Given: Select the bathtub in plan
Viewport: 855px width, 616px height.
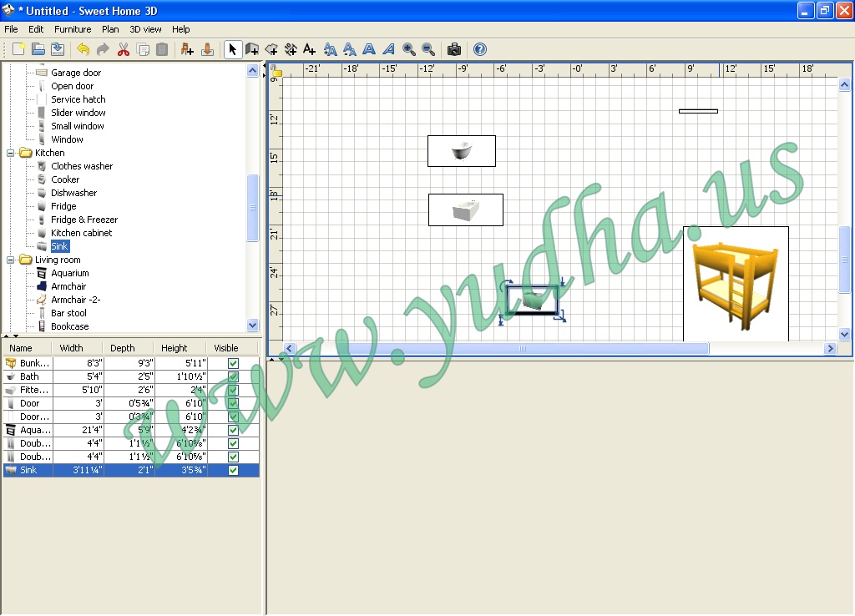Looking at the screenshot, I should point(461,151).
